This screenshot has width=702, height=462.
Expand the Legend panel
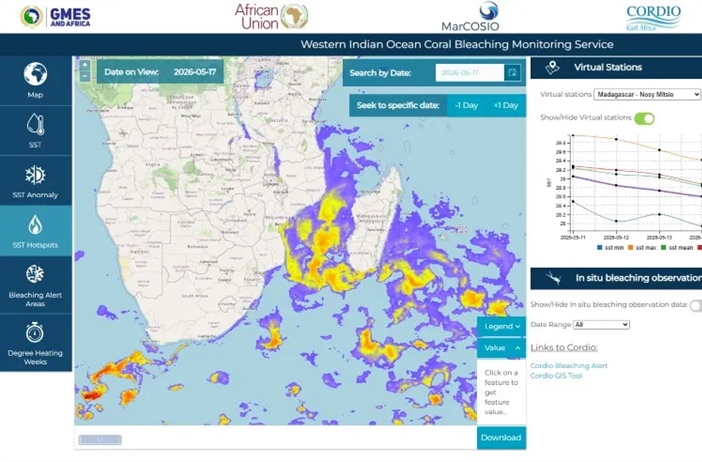[501, 326]
